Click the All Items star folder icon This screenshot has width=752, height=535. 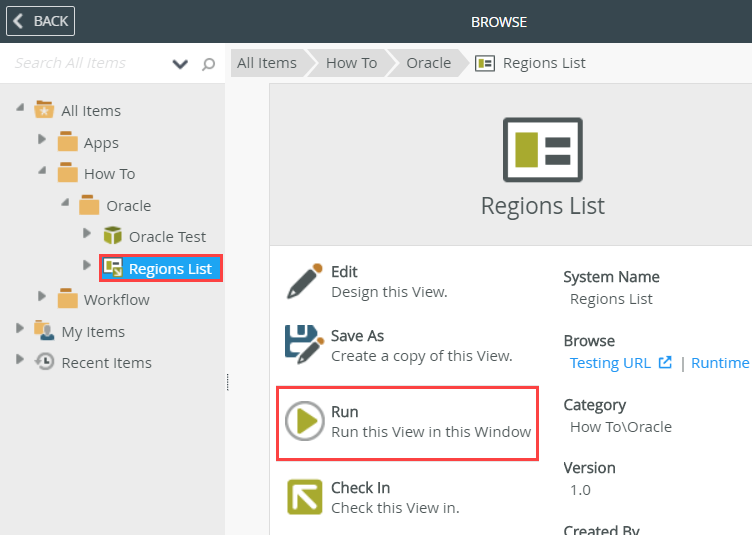tap(44, 109)
